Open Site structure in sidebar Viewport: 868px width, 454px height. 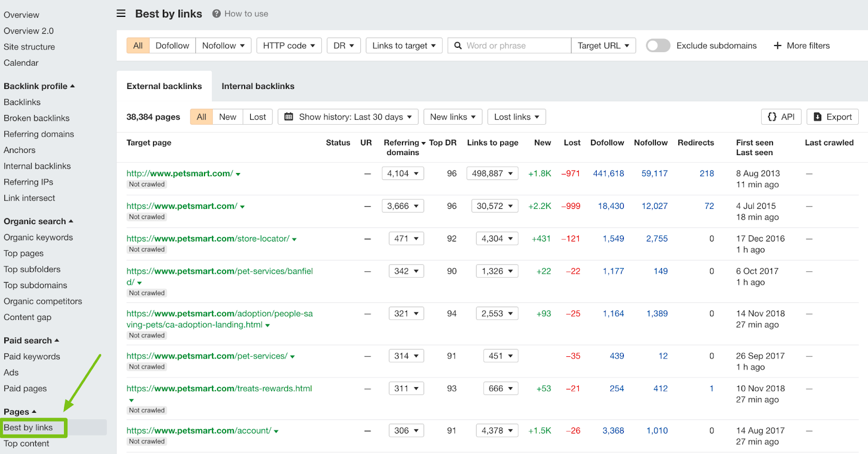point(29,47)
